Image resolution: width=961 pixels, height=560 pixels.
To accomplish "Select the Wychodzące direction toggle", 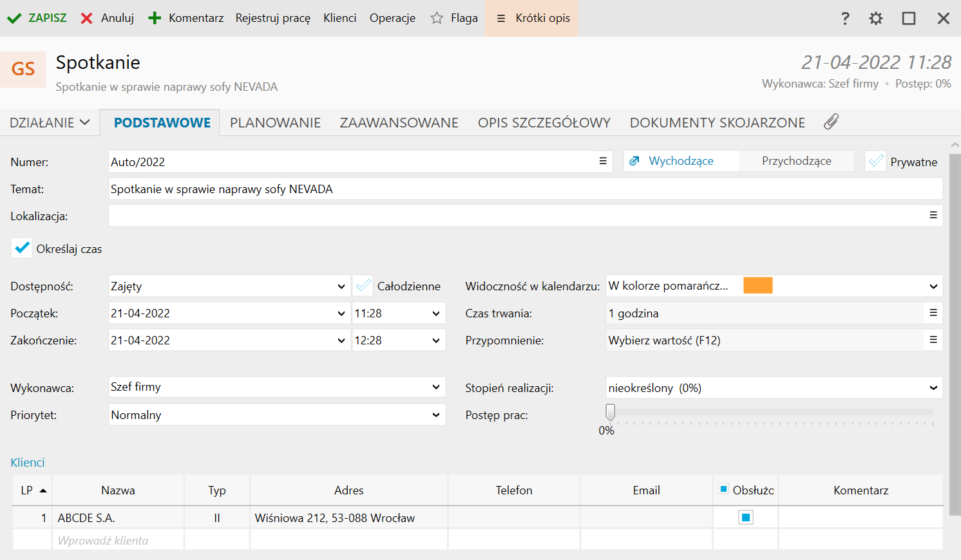I will pyautogui.click(x=681, y=161).
